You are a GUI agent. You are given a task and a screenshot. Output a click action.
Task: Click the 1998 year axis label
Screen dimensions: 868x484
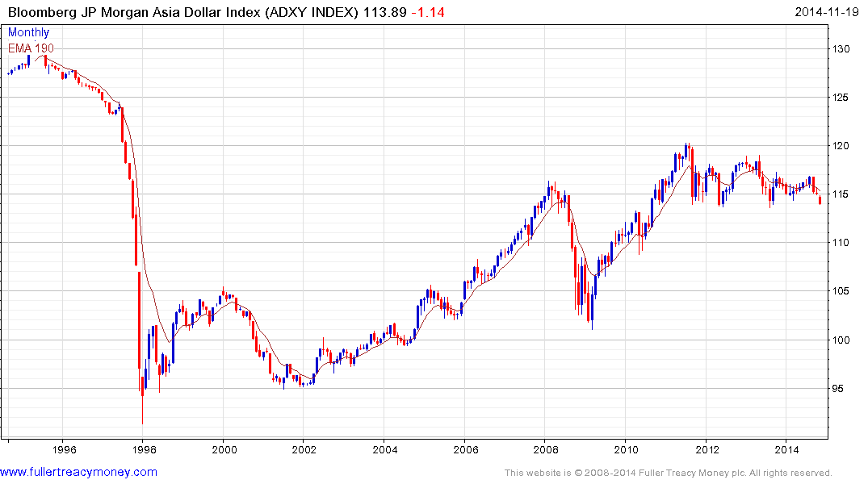(143, 449)
